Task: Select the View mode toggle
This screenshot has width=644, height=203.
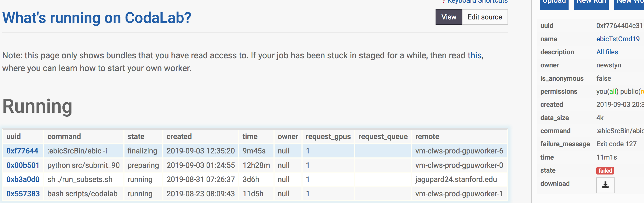Action: click(449, 17)
